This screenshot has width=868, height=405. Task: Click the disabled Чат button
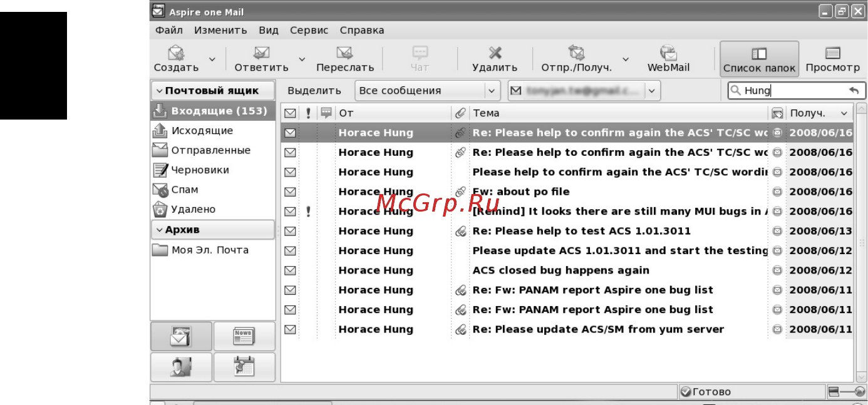tap(420, 59)
